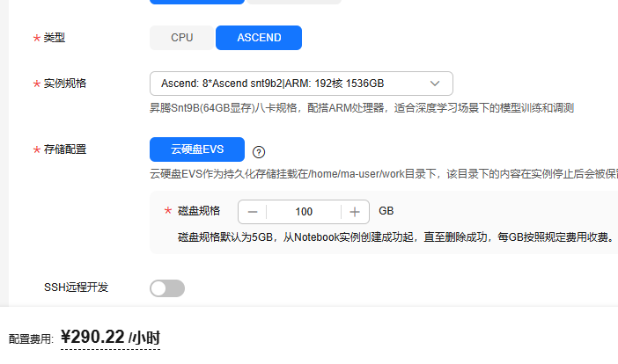The image size is (618, 364).
Task: Select the CPU type option
Action: [181, 38]
